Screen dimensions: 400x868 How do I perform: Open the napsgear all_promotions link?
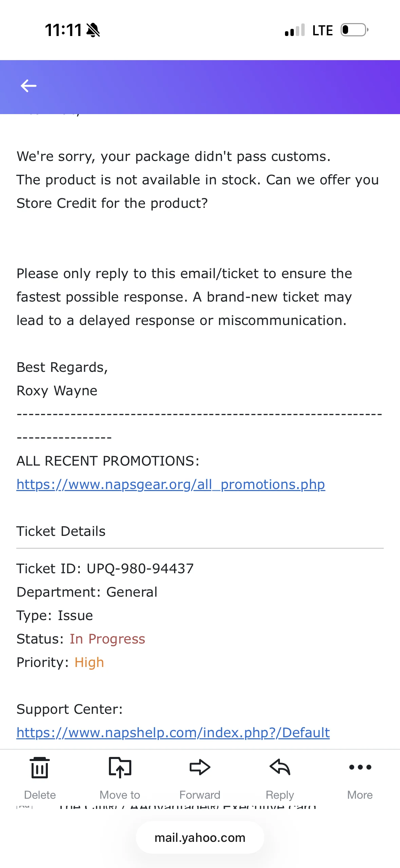[x=171, y=484]
